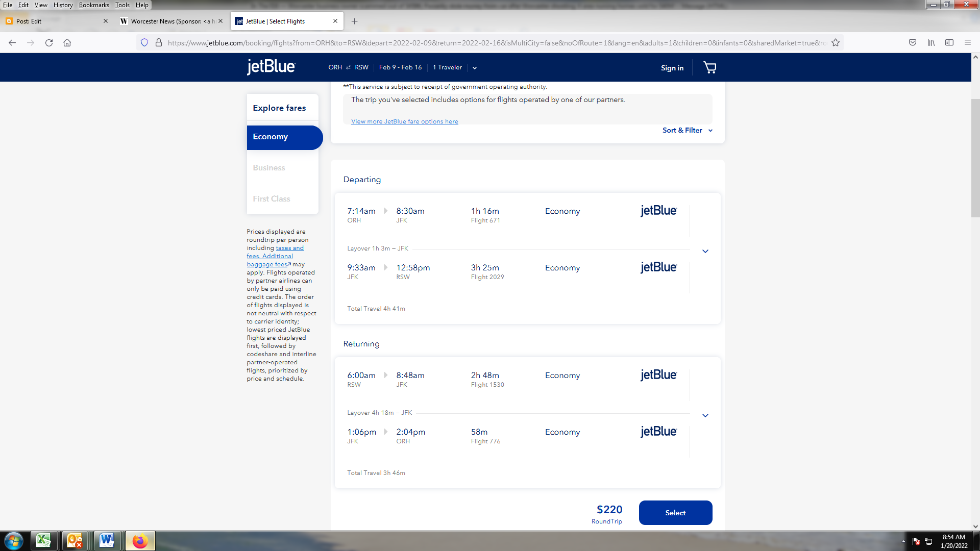Expand returning flight details chevron
Image resolution: width=980 pixels, height=551 pixels.
[705, 415]
